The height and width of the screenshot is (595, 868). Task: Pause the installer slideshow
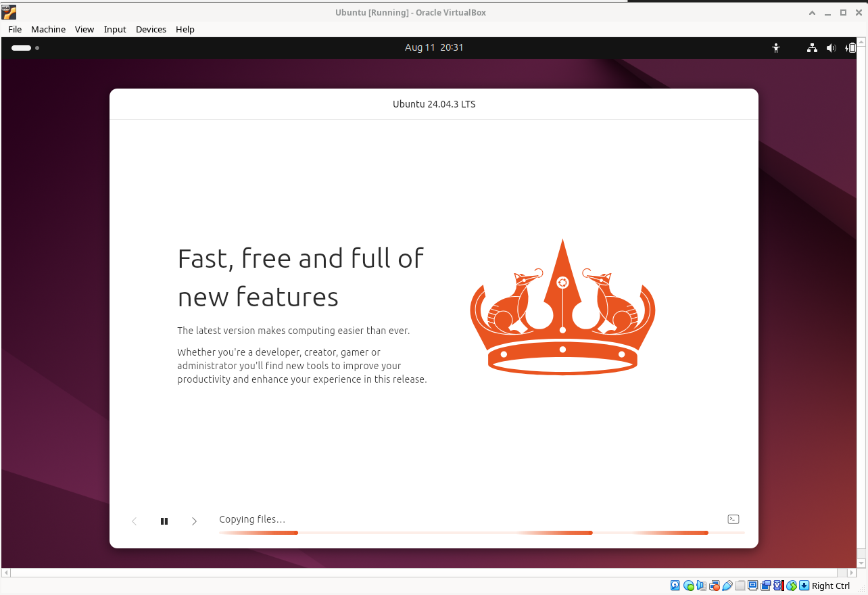pos(164,521)
